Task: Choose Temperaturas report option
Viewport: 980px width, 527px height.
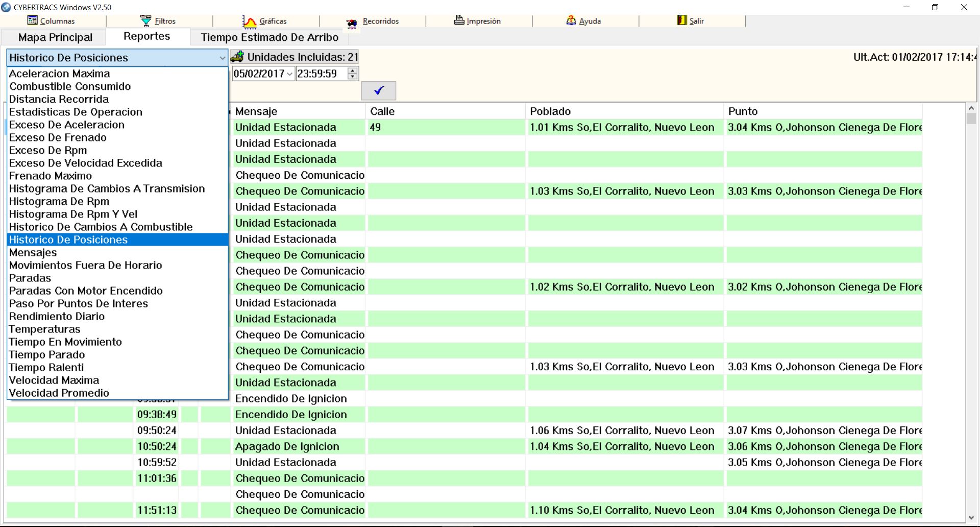Action: [117, 329]
